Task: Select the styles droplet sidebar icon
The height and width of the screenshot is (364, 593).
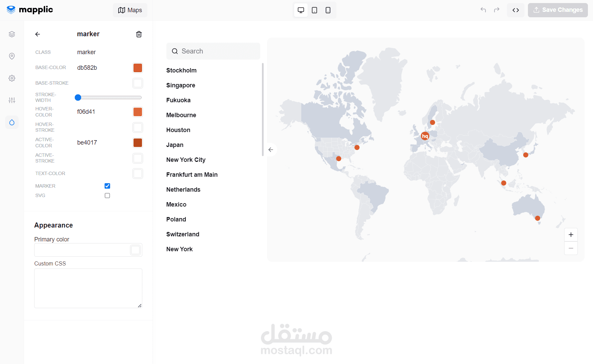Action: 12,122
